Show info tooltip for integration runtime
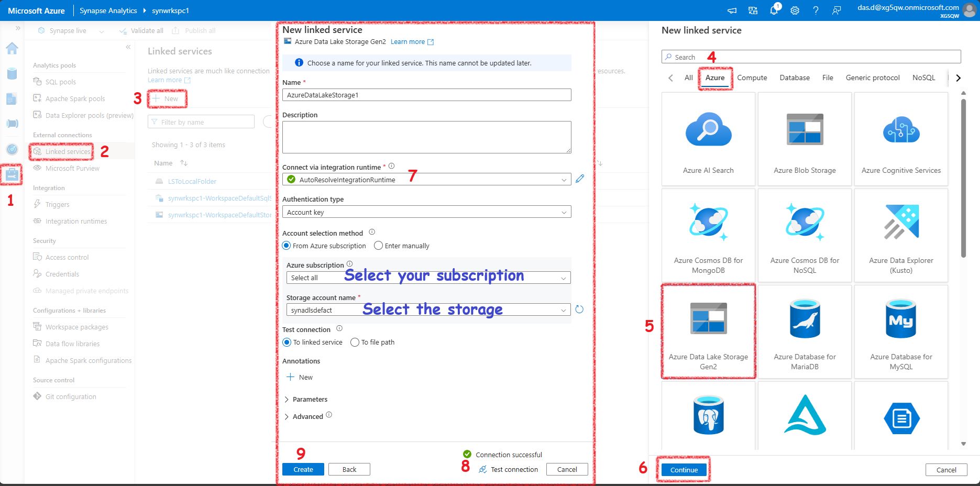Viewport: 980px width, 486px height. click(391, 166)
